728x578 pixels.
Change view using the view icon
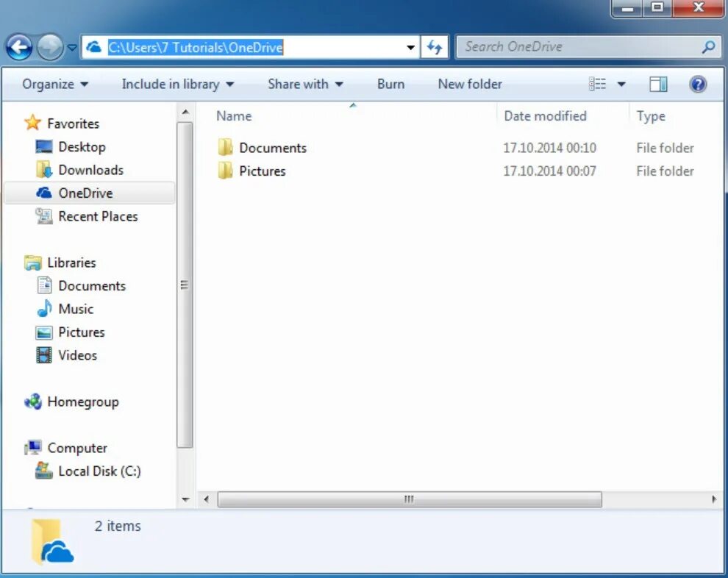coord(598,84)
